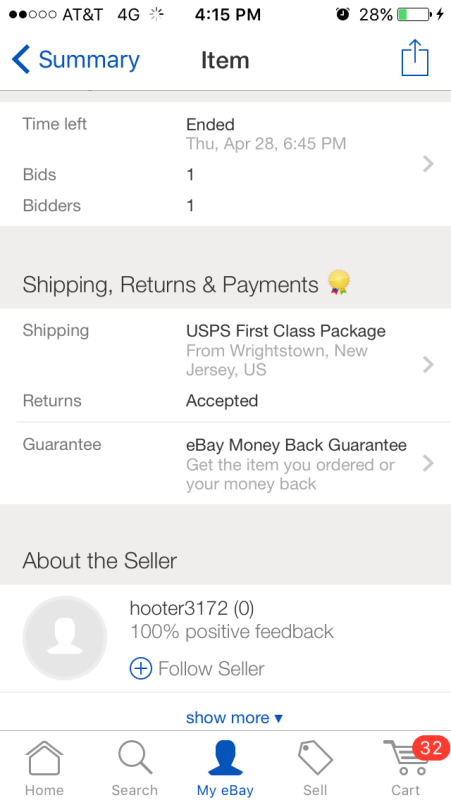The image size is (451, 800).
Task: Go back via Summary chevron icon
Action: coord(20,59)
